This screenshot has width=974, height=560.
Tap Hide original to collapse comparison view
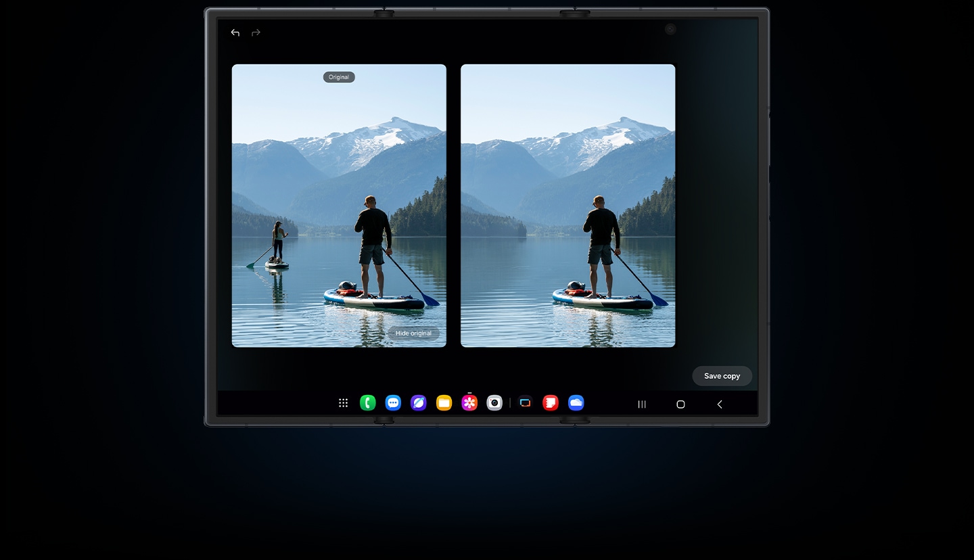click(x=413, y=333)
